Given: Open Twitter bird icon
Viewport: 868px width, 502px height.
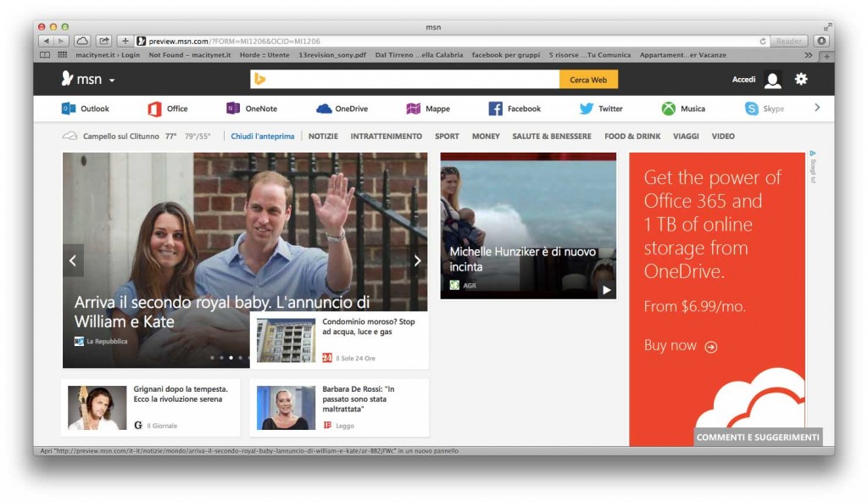Looking at the screenshot, I should click(x=587, y=109).
